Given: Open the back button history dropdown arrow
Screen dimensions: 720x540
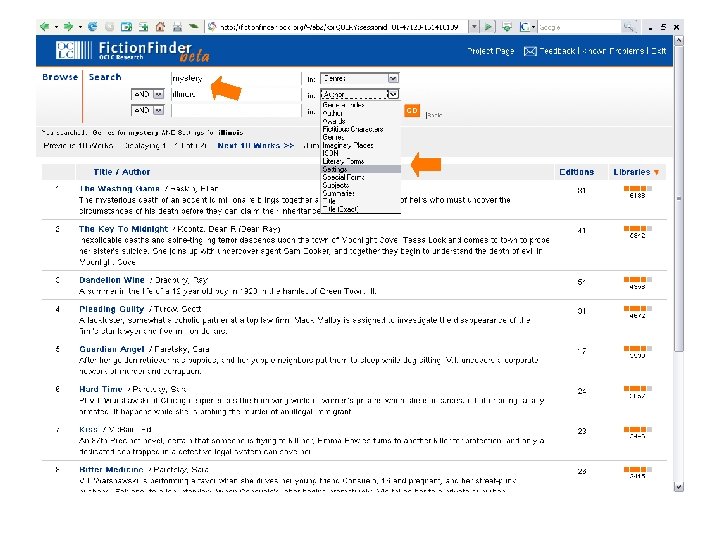Looking at the screenshot, I should [56, 27].
